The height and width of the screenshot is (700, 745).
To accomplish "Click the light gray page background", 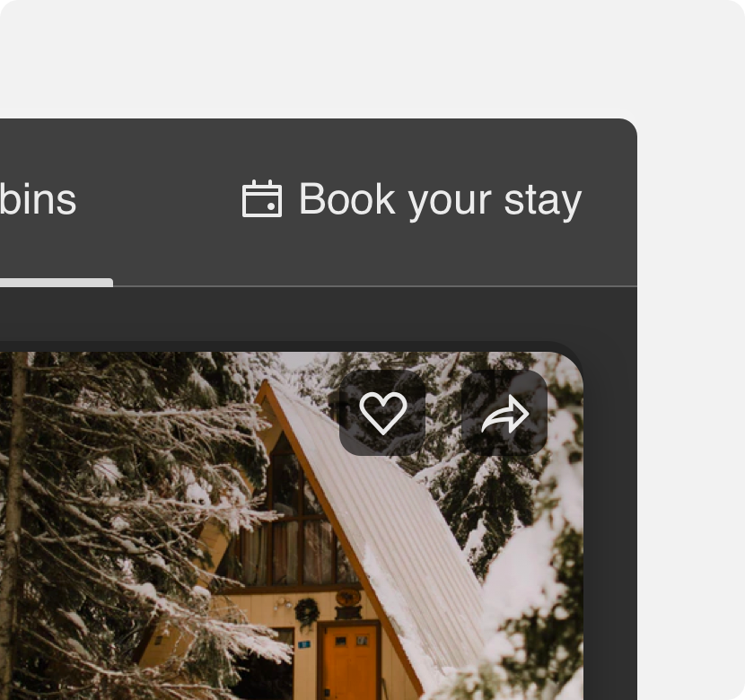I will tap(371, 57).
